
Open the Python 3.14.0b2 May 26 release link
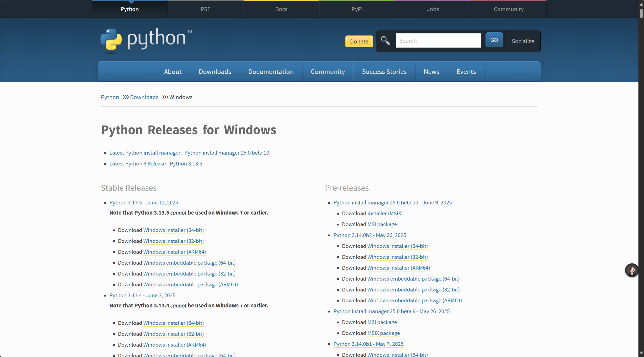(x=370, y=235)
